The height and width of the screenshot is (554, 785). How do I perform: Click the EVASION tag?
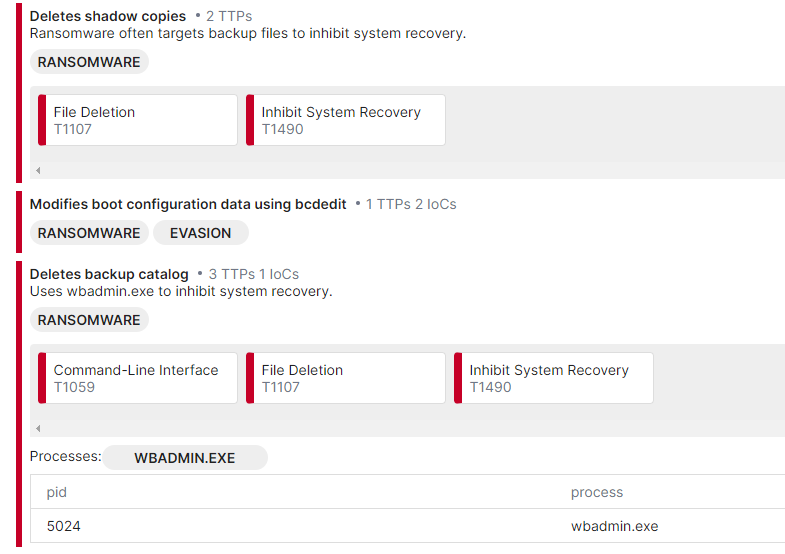200,233
